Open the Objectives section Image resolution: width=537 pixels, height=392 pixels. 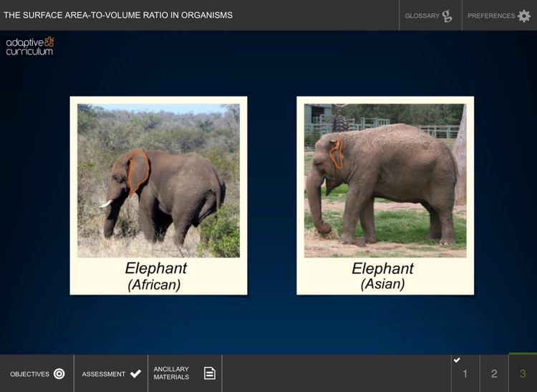(x=37, y=373)
